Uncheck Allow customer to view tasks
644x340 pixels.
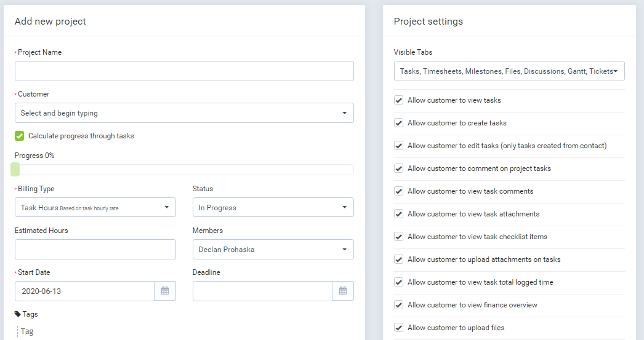point(398,100)
